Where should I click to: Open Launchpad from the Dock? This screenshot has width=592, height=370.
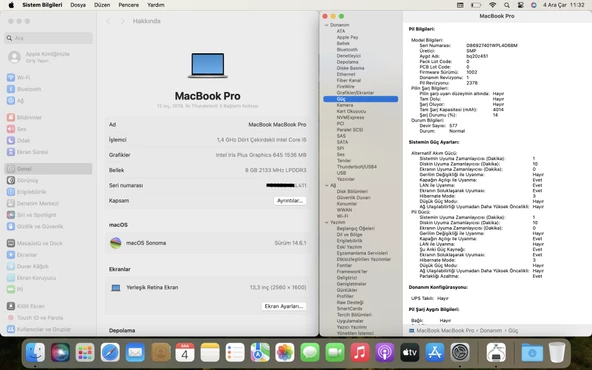pyautogui.click(x=85, y=352)
